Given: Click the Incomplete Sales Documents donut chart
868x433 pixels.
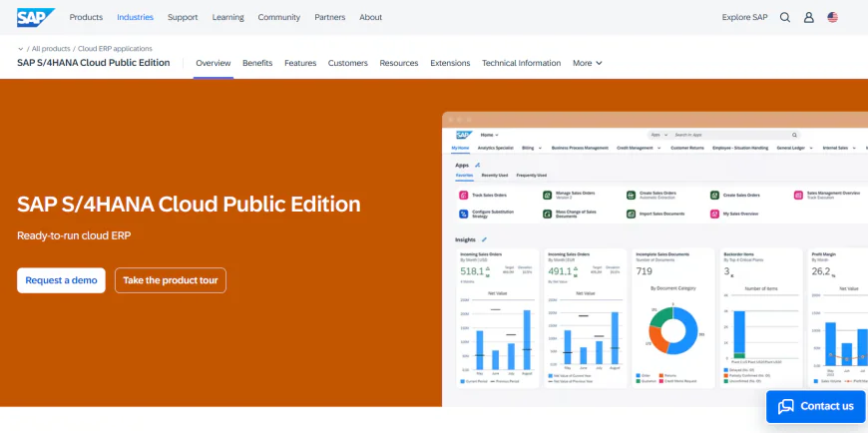Looking at the screenshot, I should [x=673, y=330].
